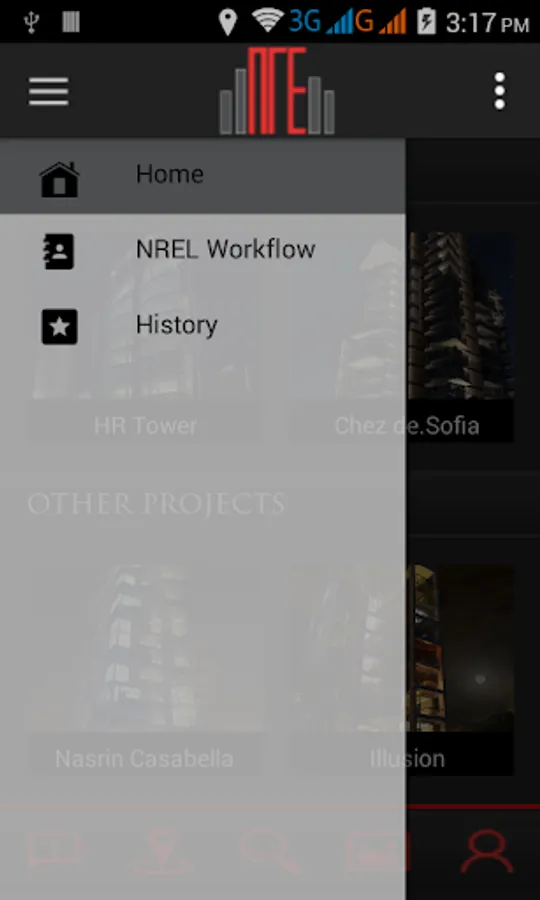
Task: Tap the Home house icon in the drawer
Action: 59,180
